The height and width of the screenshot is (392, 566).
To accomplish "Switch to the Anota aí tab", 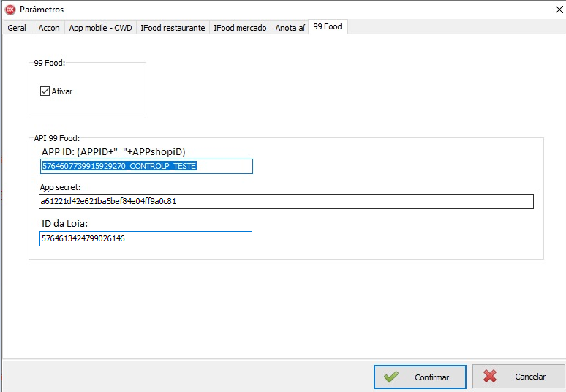I will (x=290, y=28).
